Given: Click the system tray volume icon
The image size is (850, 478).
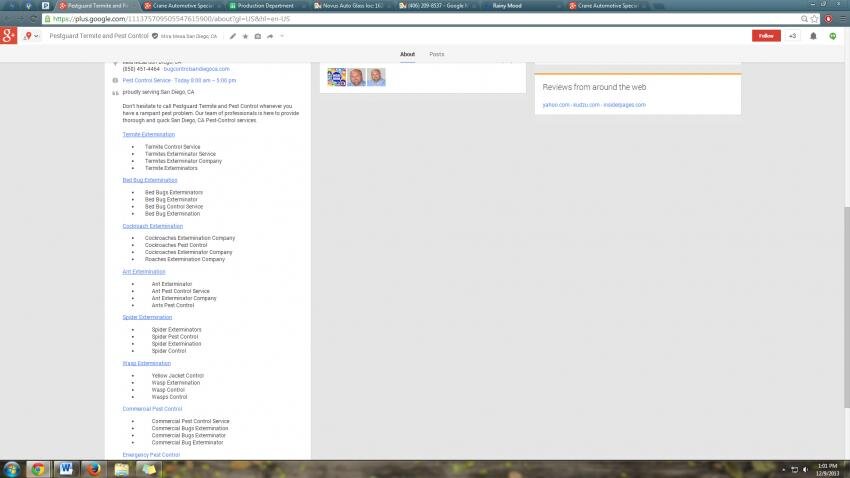Looking at the screenshot, I should (x=806, y=470).
